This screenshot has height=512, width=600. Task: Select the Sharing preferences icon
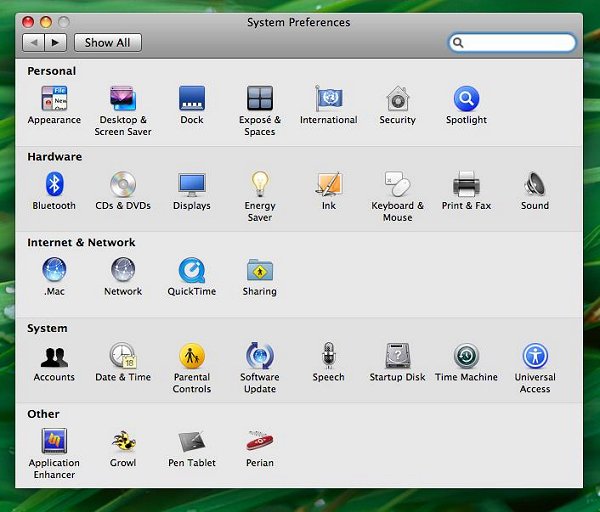pos(260,271)
